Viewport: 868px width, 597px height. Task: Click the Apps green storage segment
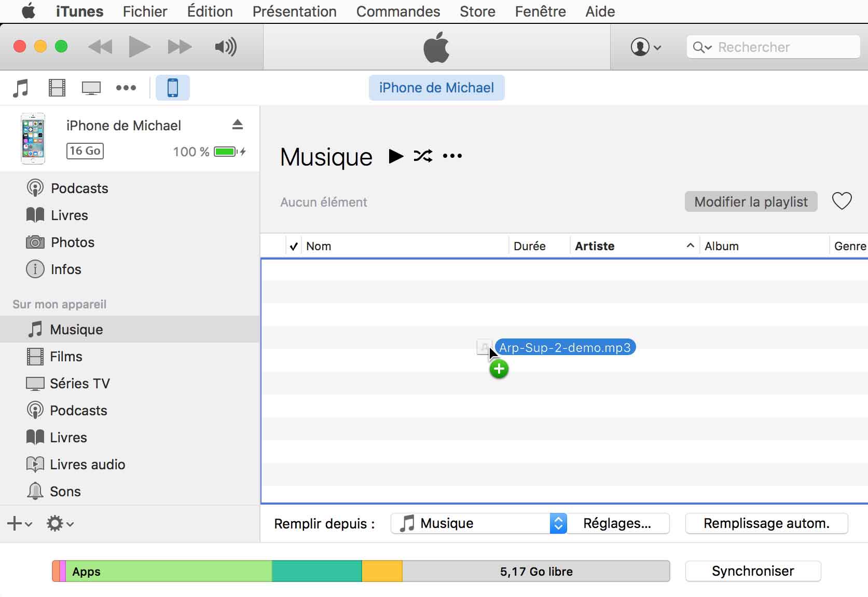(169, 571)
